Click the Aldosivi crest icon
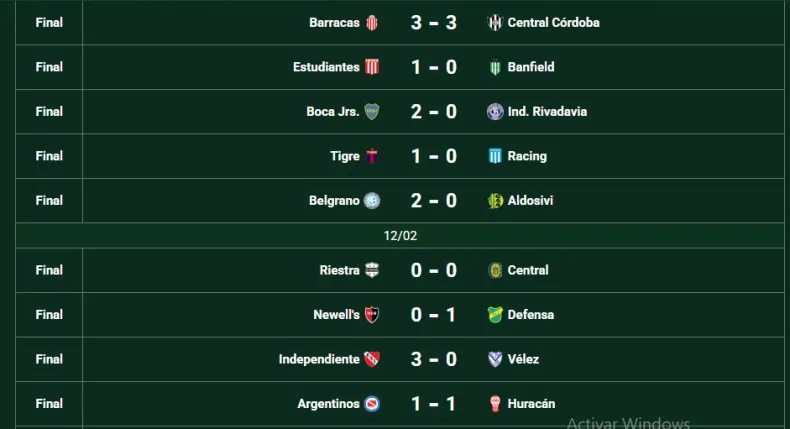Screen dimensions: 790x429 (x=494, y=200)
